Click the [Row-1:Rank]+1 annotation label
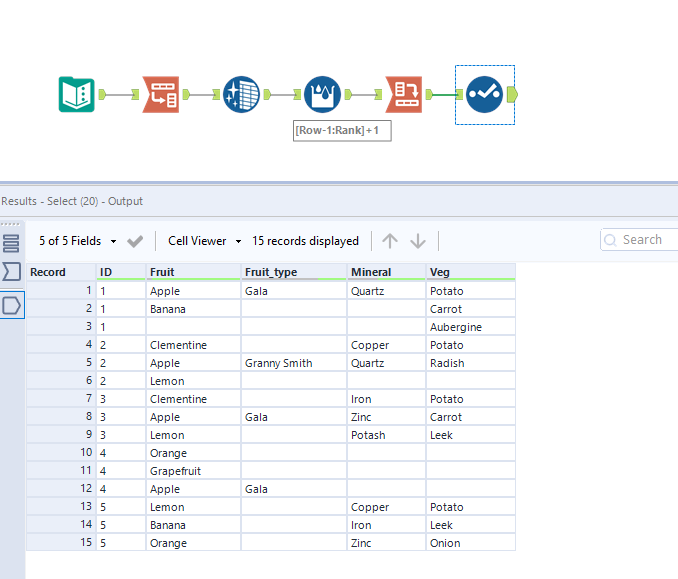 pyautogui.click(x=342, y=131)
